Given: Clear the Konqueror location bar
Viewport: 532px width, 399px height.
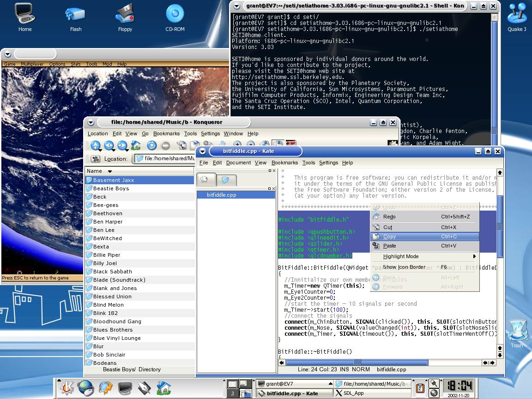Looking at the screenshot, I should click(95, 158).
